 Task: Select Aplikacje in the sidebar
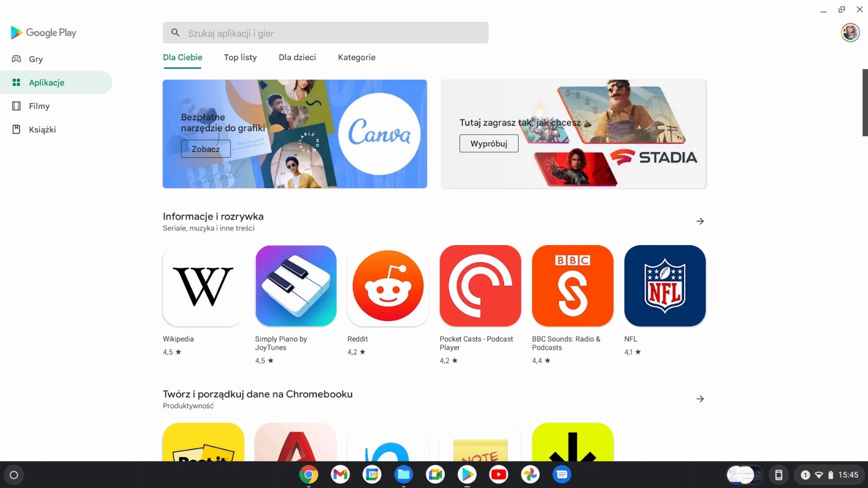coord(56,82)
